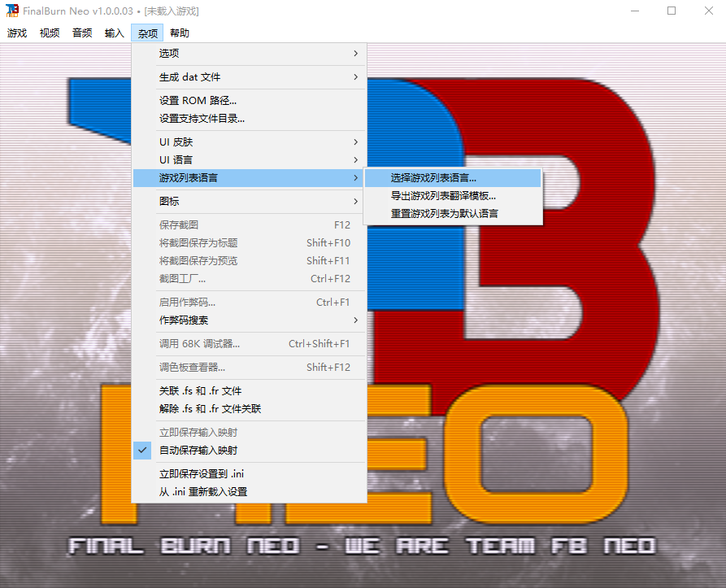Screen dimensions: 726x588
Task: Open the 视频 menu
Action: click(50, 33)
